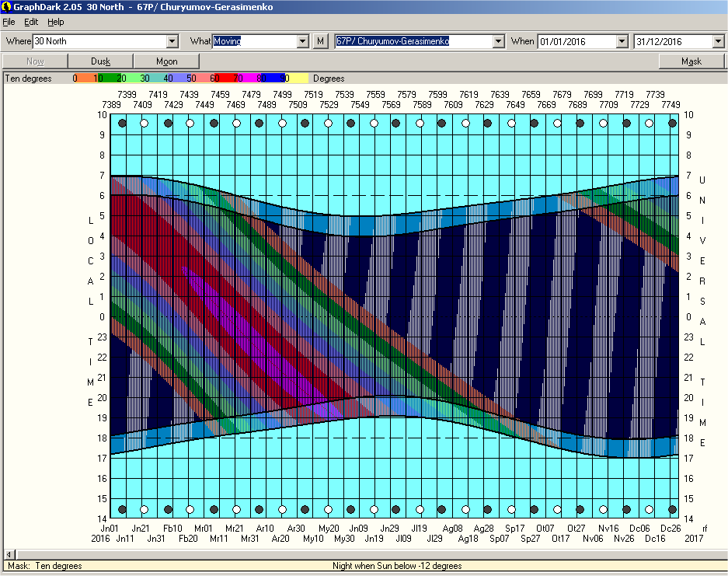728x576 pixels.
Task: Open the File menu
Action: click(x=9, y=22)
